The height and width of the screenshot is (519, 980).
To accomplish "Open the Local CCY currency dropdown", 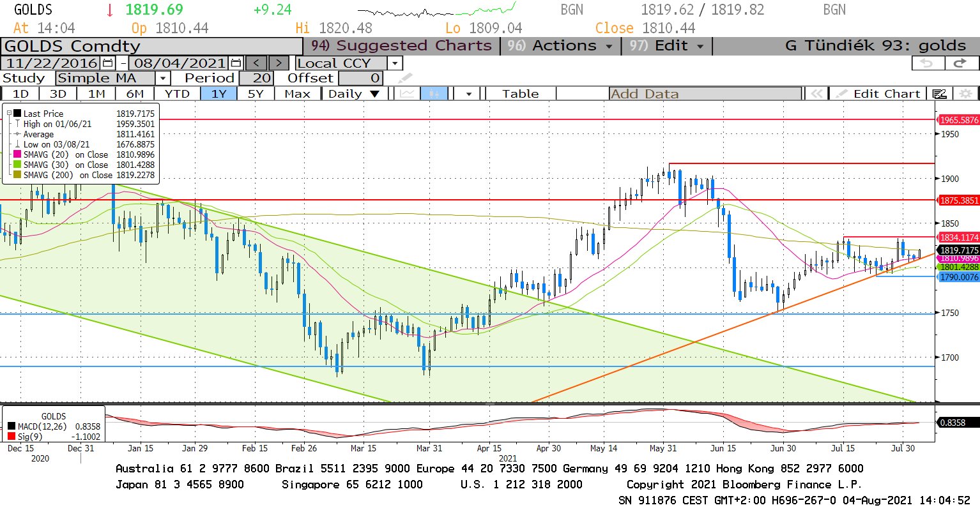I will [395, 63].
